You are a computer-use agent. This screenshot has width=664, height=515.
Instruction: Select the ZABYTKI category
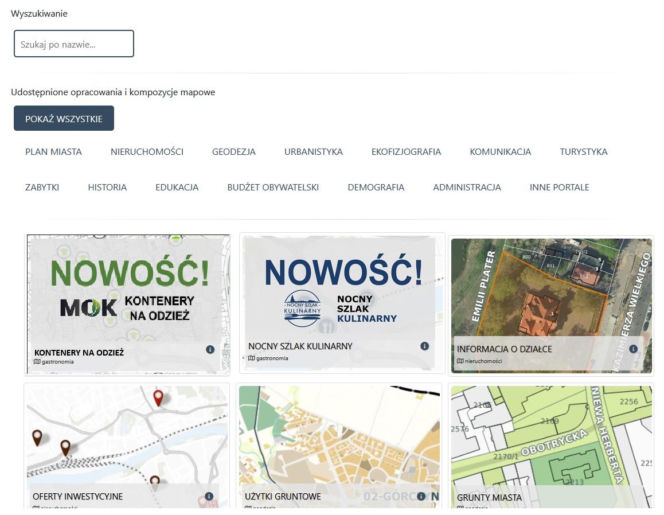coord(42,187)
